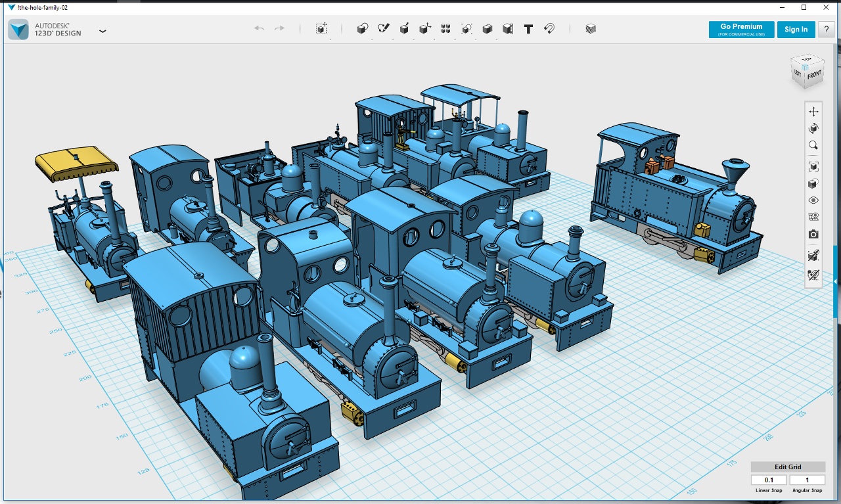Open the materials and outlines display icon

click(x=813, y=183)
